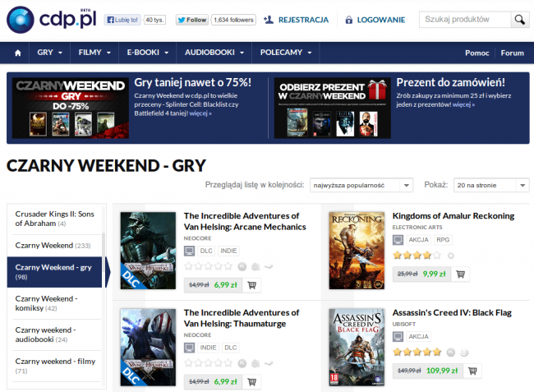Click PC platform icon for Thaumaturge
This screenshot has height=392, width=534.
point(189,348)
